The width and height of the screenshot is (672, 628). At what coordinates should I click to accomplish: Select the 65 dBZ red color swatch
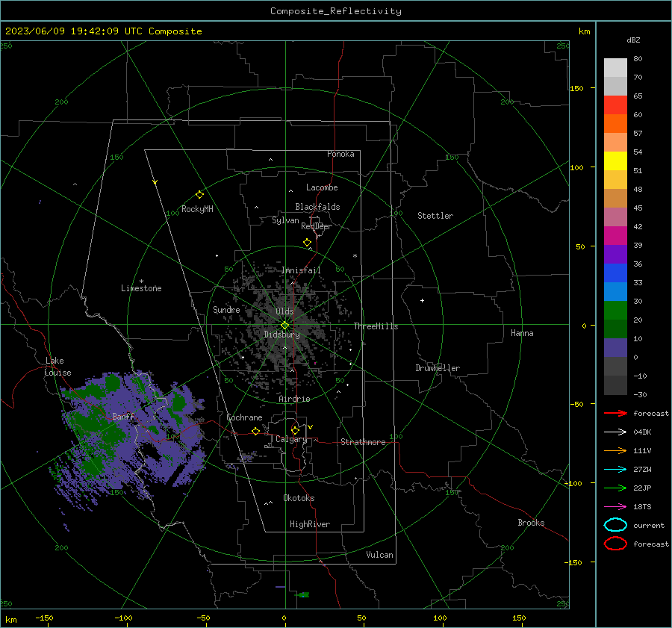(615, 105)
